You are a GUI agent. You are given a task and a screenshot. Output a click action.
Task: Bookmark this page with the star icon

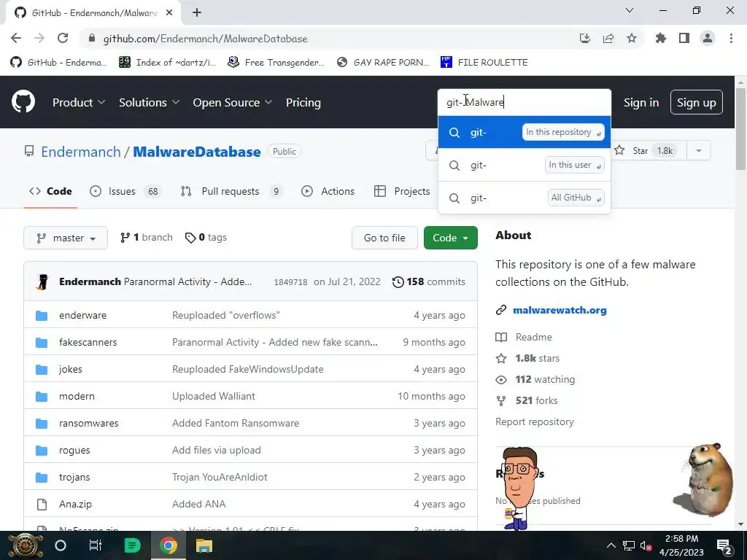pyautogui.click(x=632, y=38)
